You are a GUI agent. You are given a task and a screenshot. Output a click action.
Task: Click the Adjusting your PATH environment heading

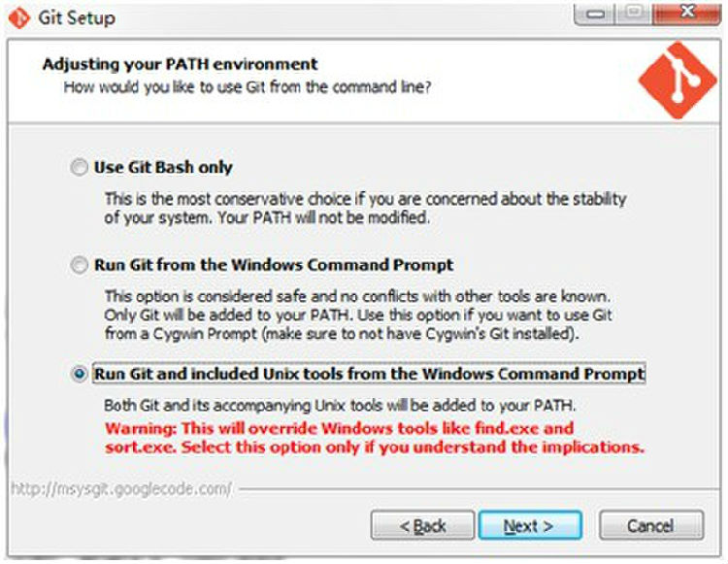click(181, 64)
